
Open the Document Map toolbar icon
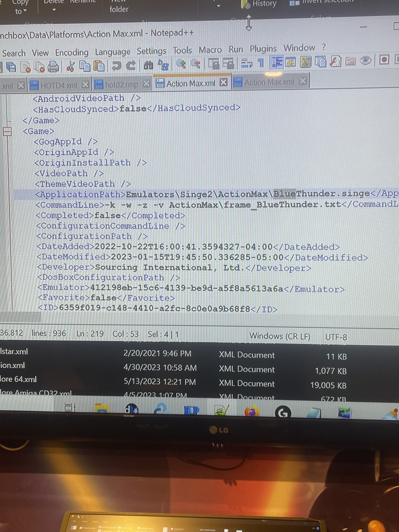(306, 62)
